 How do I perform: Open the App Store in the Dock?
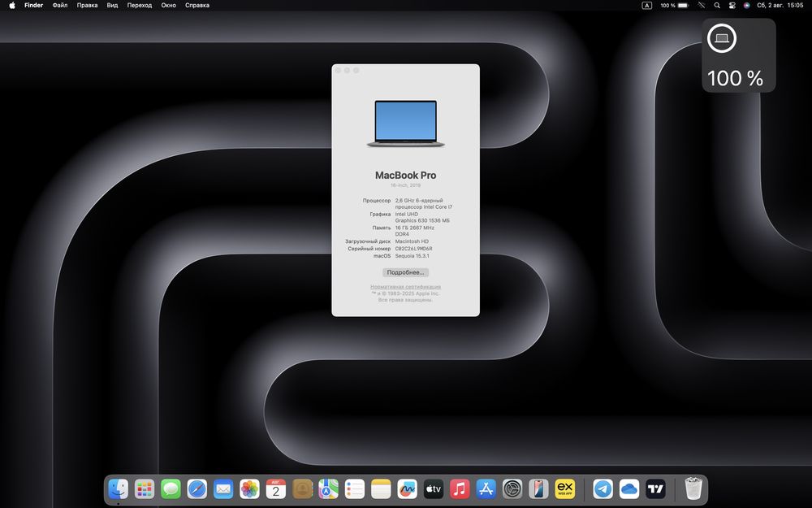[486, 488]
